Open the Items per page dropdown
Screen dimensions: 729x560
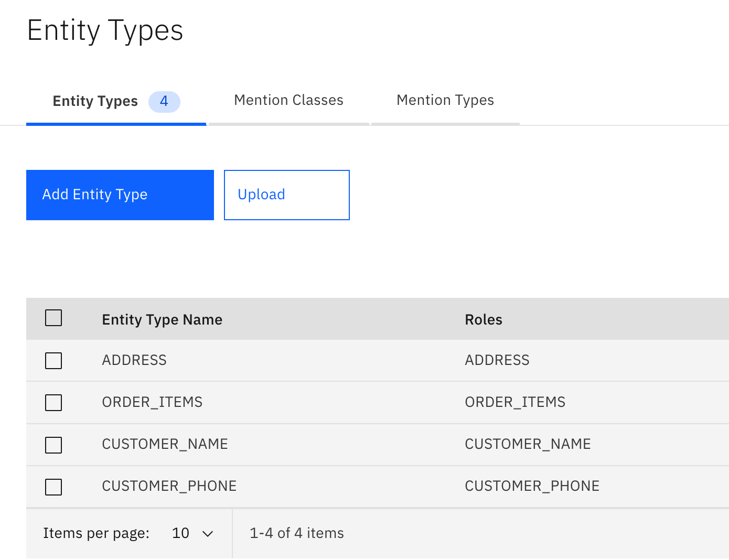pos(192,533)
